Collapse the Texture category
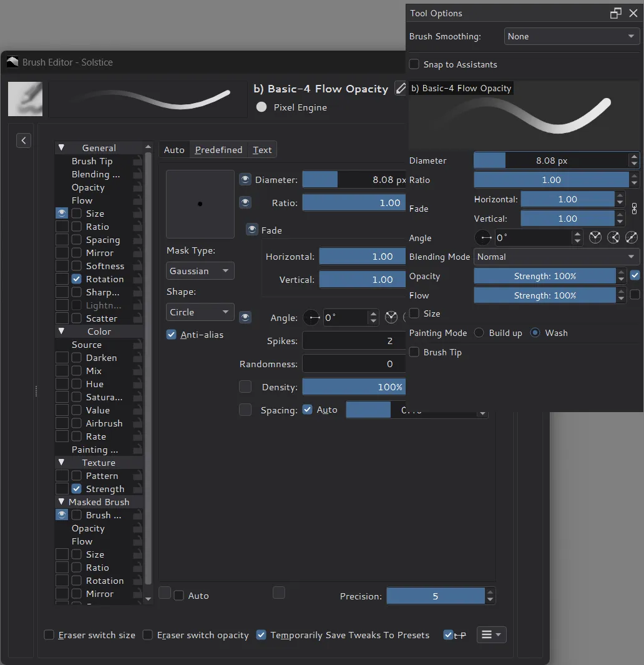 [x=62, y=462]
